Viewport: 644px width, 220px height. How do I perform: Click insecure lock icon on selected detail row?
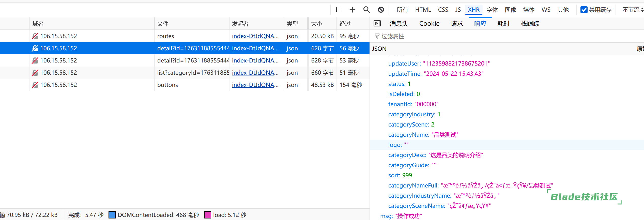pos(35,48)
